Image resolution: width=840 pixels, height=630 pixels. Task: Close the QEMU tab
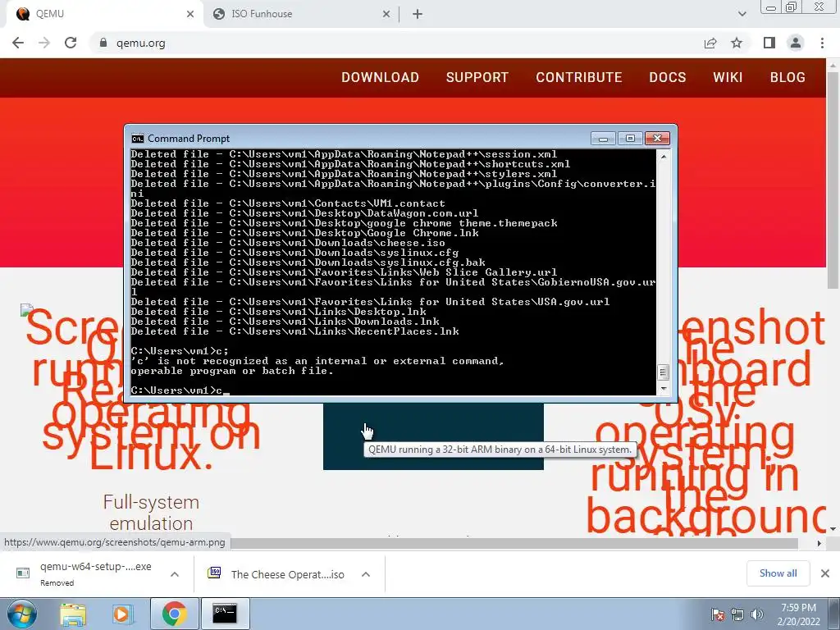[190, 14]
